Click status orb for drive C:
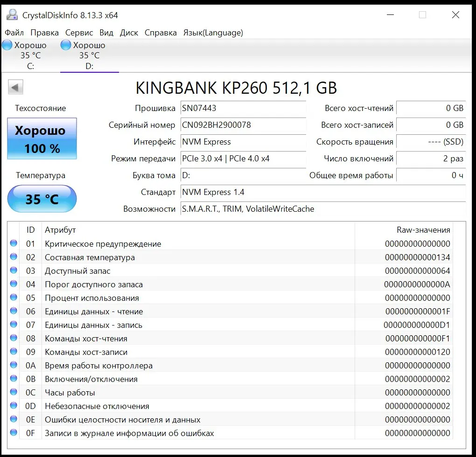Screen dimensions: 476x457 tap(7, 45)
